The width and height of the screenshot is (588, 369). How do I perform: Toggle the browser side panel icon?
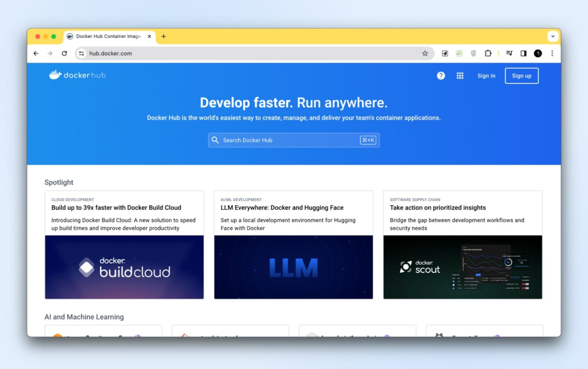[524, 53]
